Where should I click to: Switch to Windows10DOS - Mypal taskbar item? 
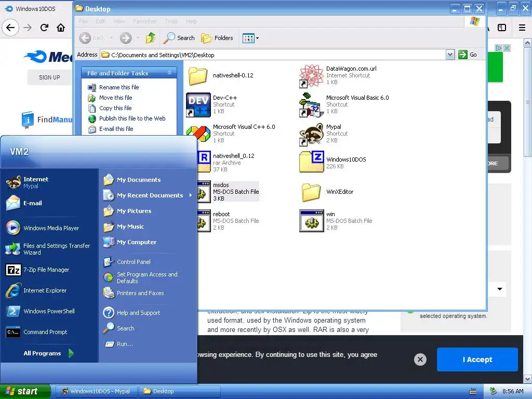coord(96,391)
